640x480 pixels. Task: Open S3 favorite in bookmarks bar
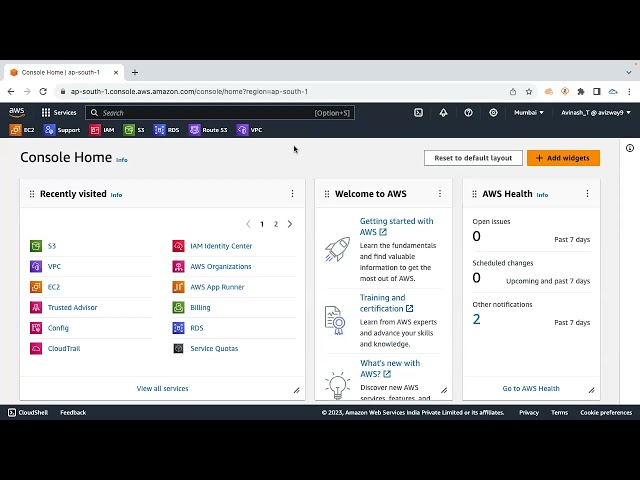pos(134,130)
